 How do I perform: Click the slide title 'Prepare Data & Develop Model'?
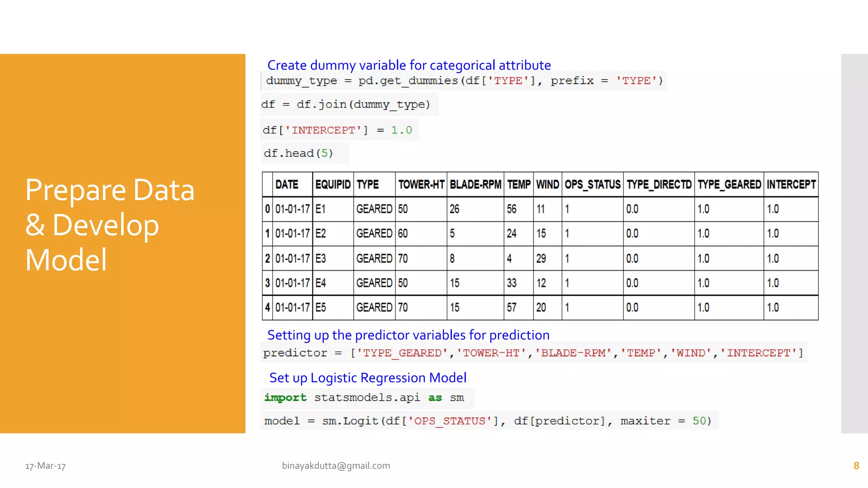click(110, 225)
